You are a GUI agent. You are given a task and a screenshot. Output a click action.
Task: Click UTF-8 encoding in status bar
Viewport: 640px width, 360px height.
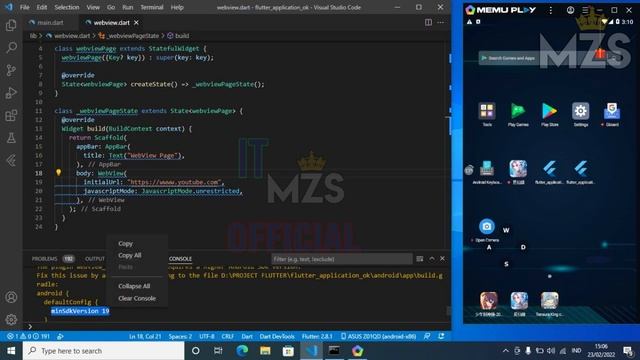coord(207,336)
